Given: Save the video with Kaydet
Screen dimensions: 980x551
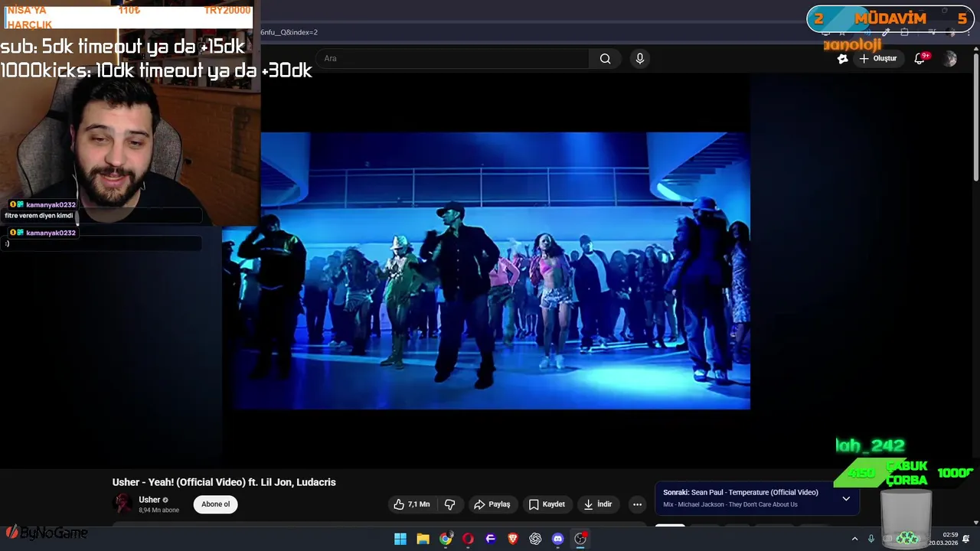Looking at the screenshot, I should coord(547,504).
